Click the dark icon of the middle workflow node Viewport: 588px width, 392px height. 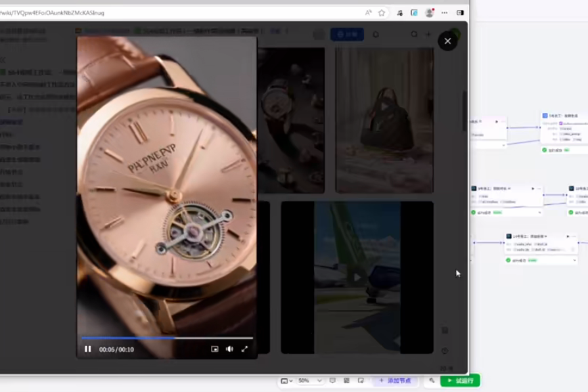click(x=474, y=188)
